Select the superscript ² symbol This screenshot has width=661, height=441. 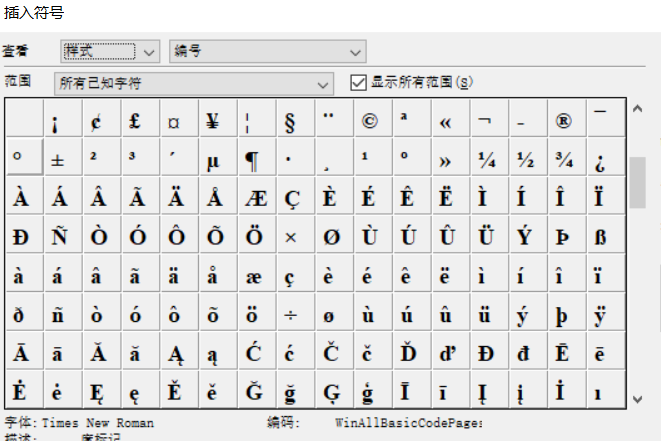[x=102, y=157]
